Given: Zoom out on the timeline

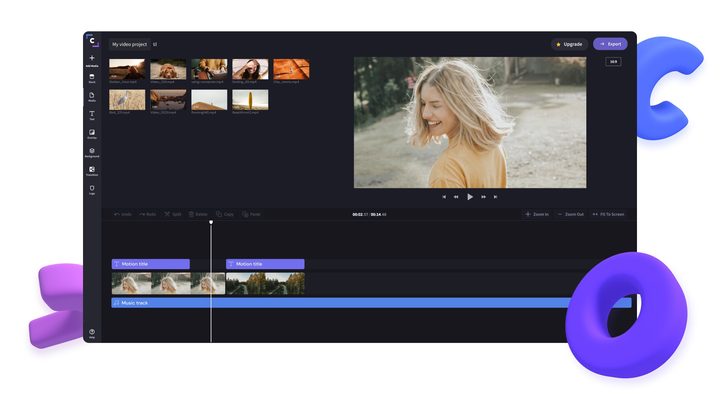Looking at the screenshot, I should pos(570,215).
